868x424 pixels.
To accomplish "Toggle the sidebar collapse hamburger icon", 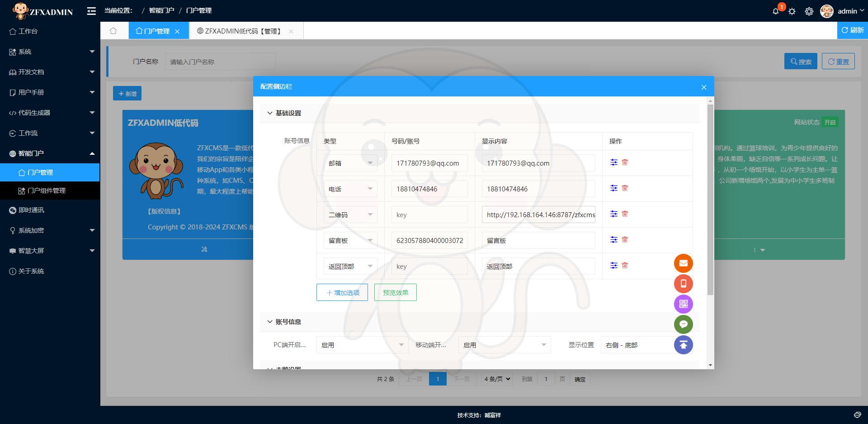I will click(91, 11).
